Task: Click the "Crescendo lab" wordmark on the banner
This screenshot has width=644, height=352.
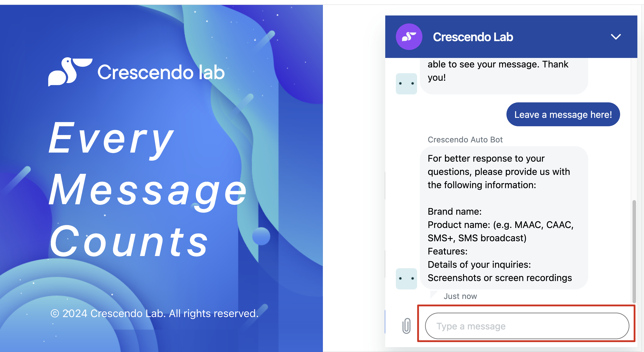Action: [161, 72]
